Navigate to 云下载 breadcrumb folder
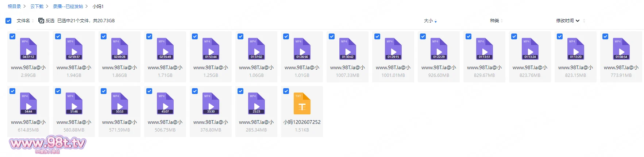644x157 pixels. pyautogui.click(x=37, y=7)
